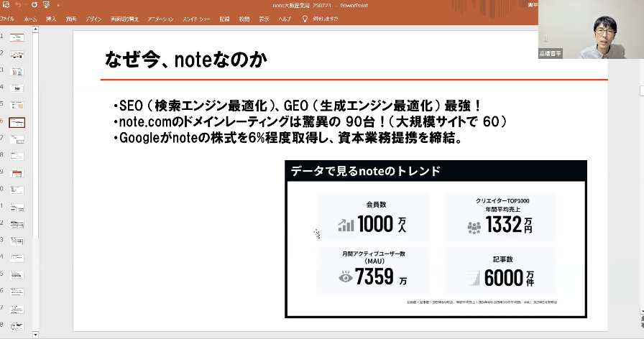Viewport: 644px width, 339px height.
Task: Switch to the デザイン ribbon tab
Action: click(x=93, y=19)
